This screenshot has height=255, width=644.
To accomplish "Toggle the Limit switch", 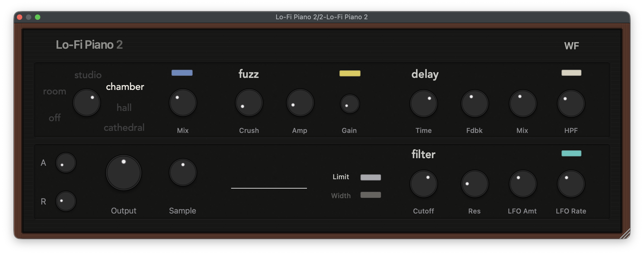I will (371, 177).
